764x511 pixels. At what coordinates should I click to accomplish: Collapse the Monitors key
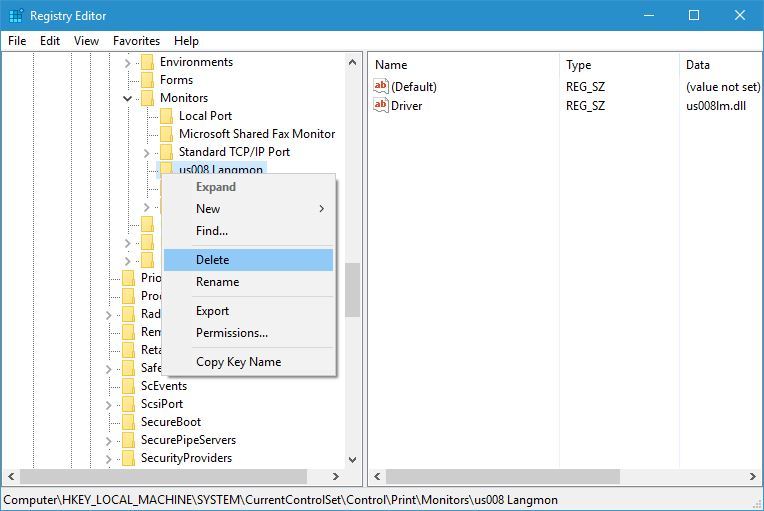127,98
